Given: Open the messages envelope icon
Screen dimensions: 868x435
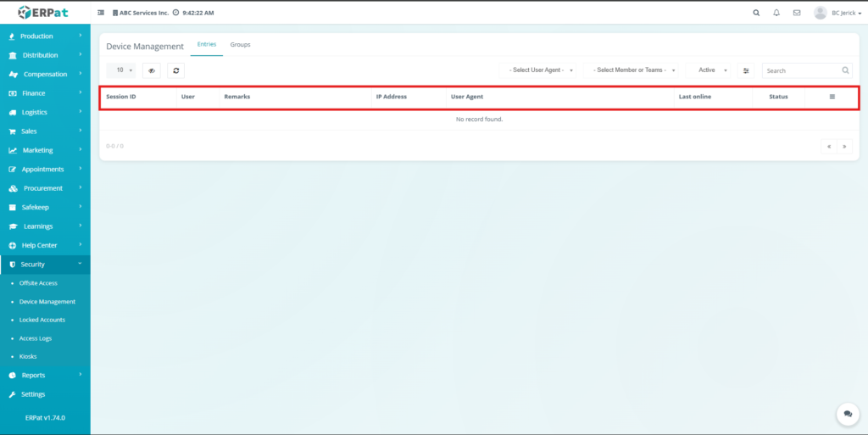Looking at the screenshot, I should [x=797, y=13].
